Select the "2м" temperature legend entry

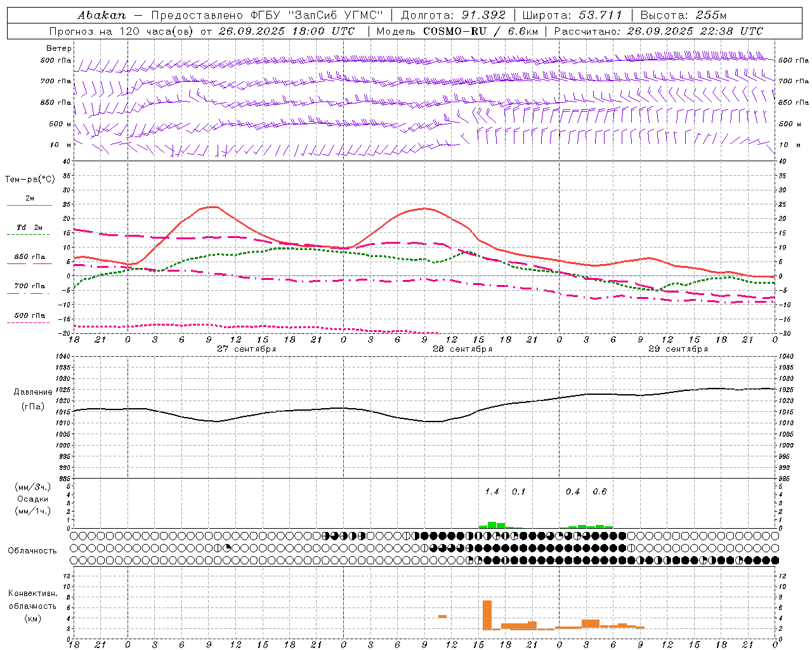click(30, 199)
